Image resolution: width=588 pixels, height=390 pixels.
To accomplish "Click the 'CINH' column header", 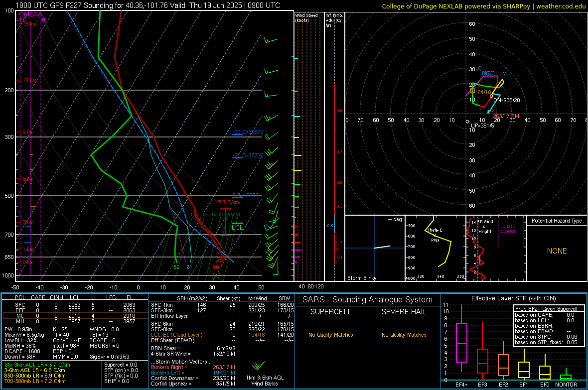I will pos(57,297).
